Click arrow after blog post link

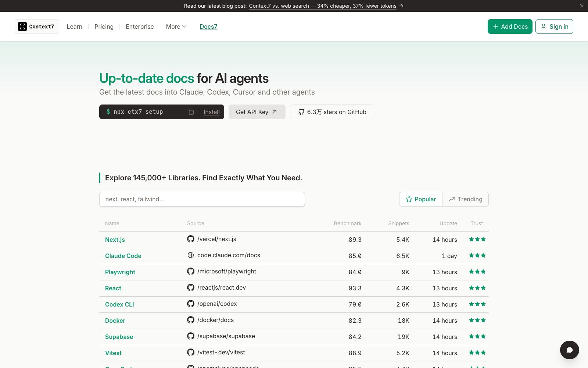(x=401, y=6)
